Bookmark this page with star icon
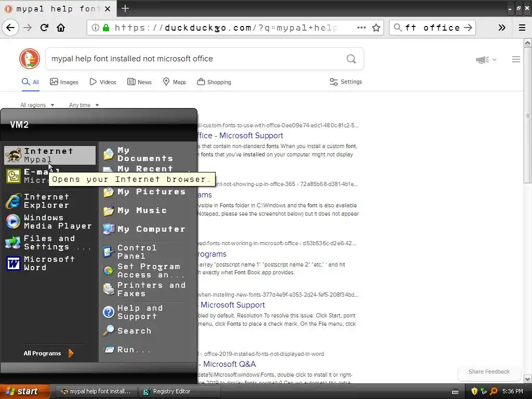 pos(376,28)
